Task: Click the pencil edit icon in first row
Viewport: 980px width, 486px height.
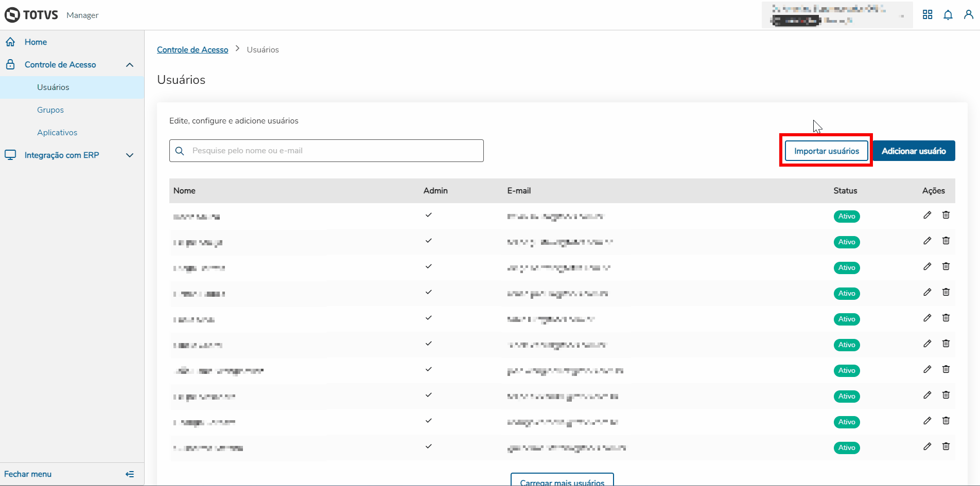Action: tap(927, 215)
